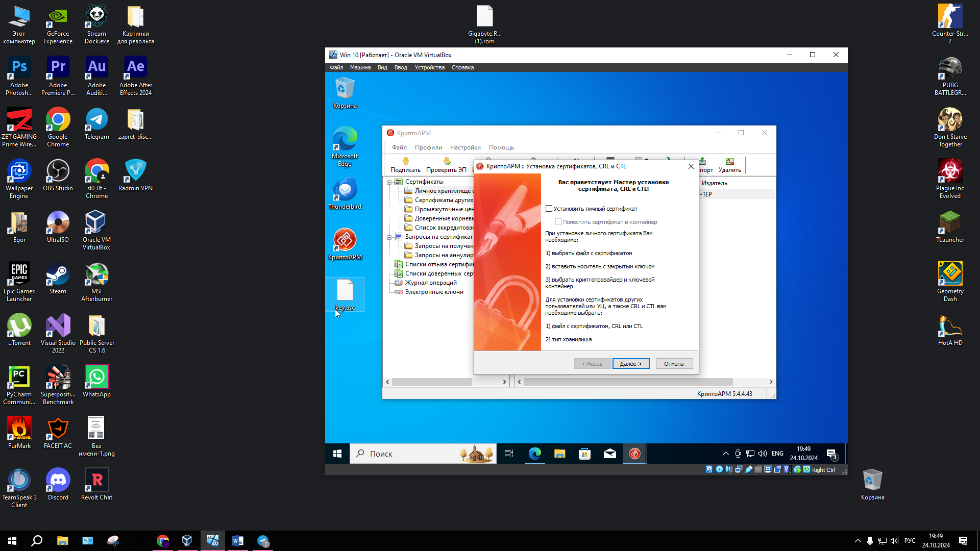
Task: Click the 'Удалить' toolbar icon in КриптоАРМ
Action: [729, 165]
